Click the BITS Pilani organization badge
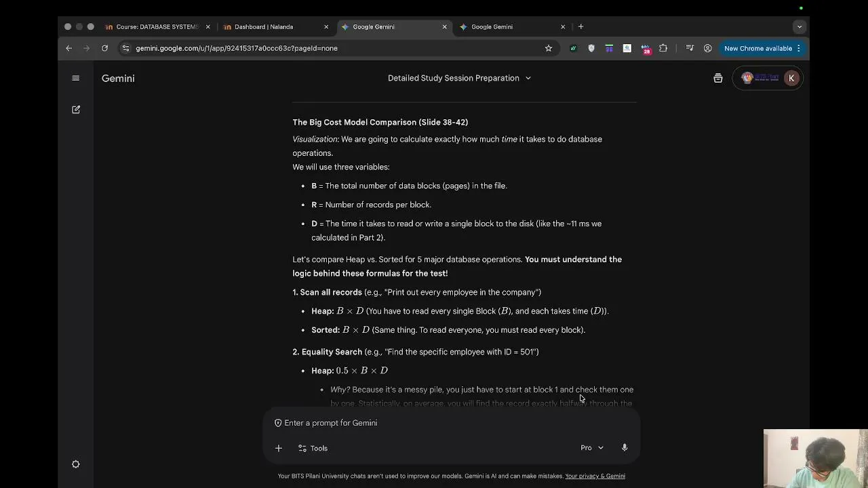This screenshot has width=868, height=488. (760, 78)
